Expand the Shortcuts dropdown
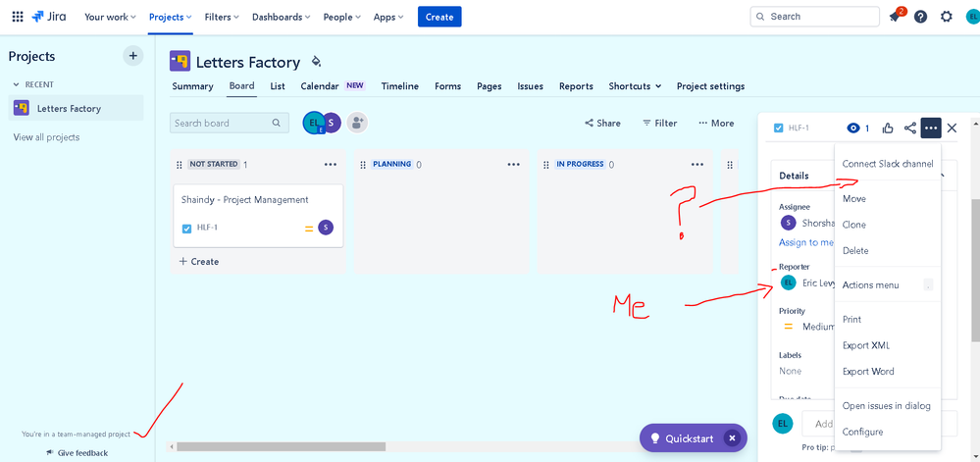Viewport: 980px width, 462px height. pos(635,86)
